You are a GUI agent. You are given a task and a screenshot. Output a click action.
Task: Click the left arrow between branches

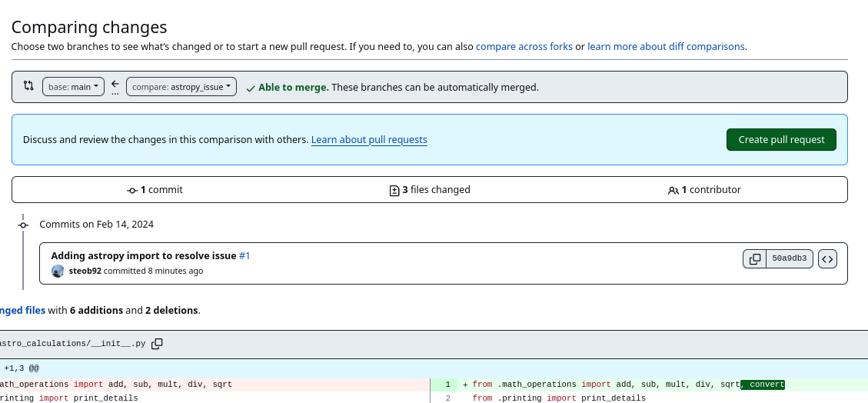tap(115, 84)
